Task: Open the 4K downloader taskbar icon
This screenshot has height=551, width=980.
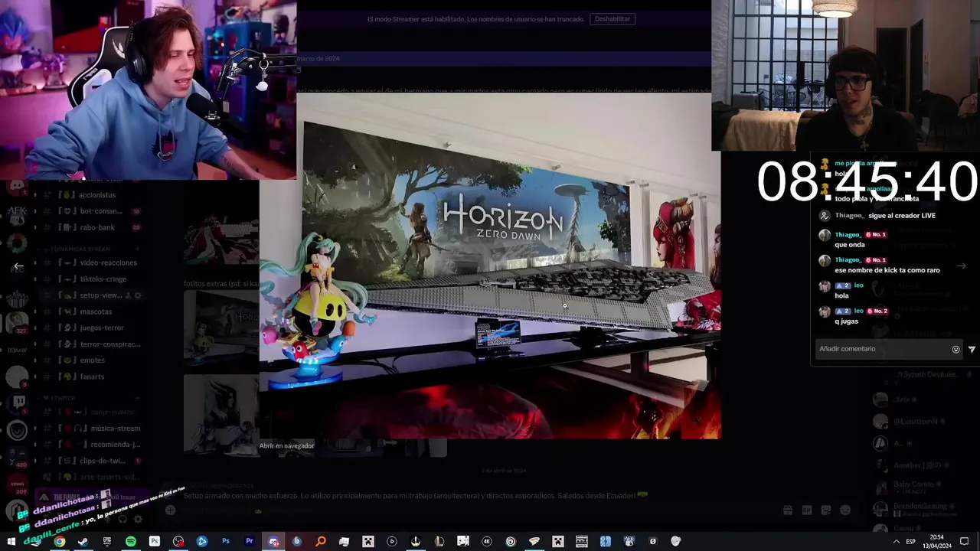Action: click(487, 542)
